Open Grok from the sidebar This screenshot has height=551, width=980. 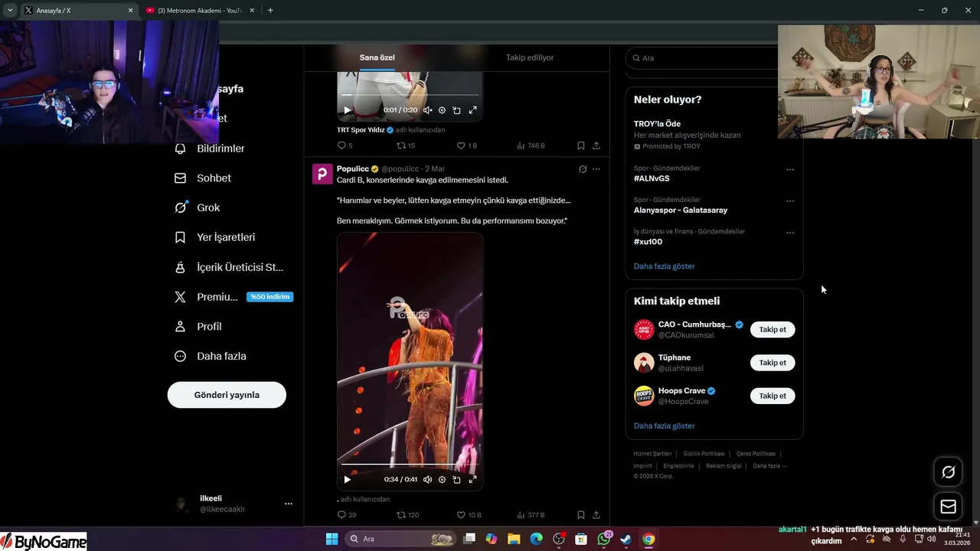point(198,207)
